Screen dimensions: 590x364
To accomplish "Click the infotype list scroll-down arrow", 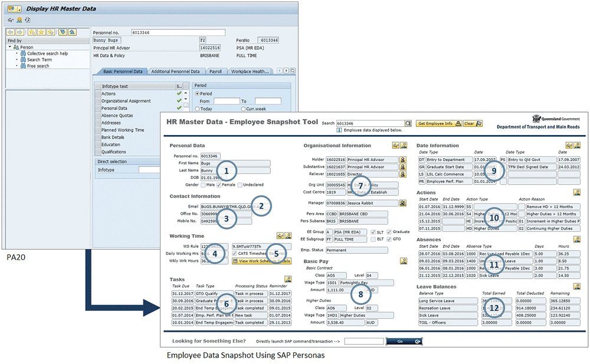I will pos(185,99).
